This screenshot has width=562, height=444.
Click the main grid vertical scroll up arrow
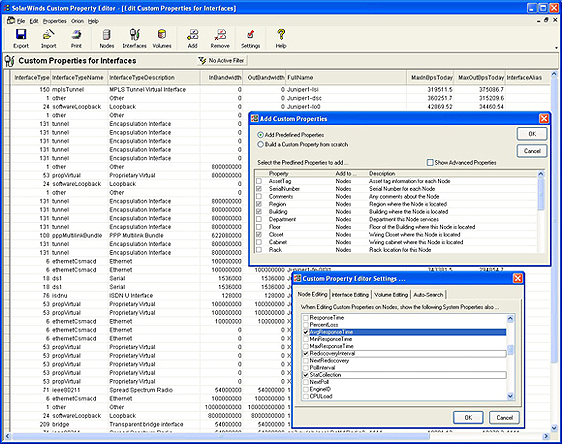pyautogui.click(x=554, y=74)
